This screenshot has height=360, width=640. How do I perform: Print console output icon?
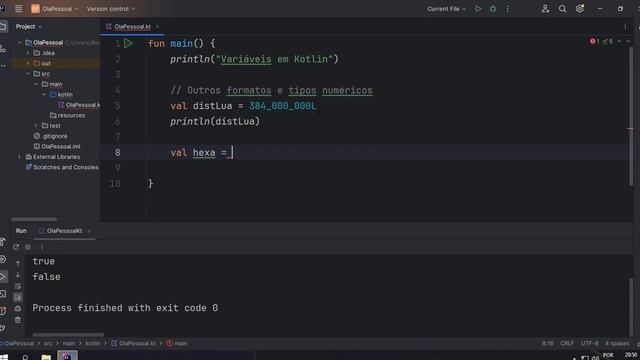18,309
